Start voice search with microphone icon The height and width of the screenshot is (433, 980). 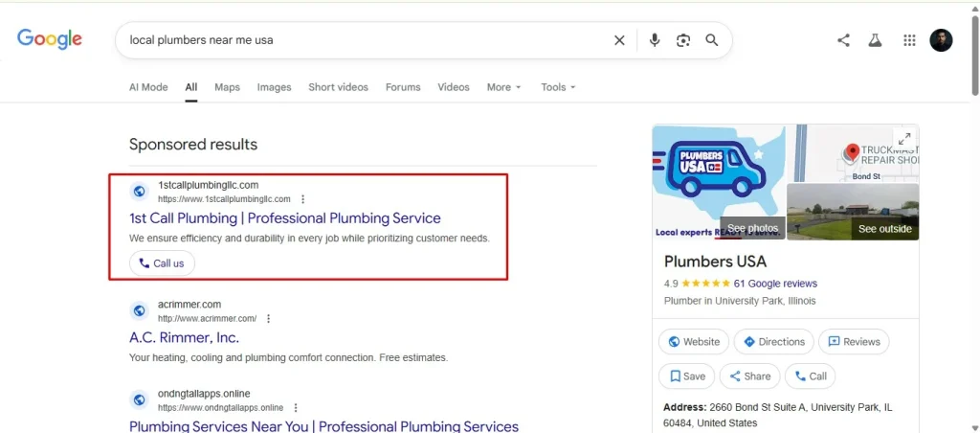click(x=655, y=40)
